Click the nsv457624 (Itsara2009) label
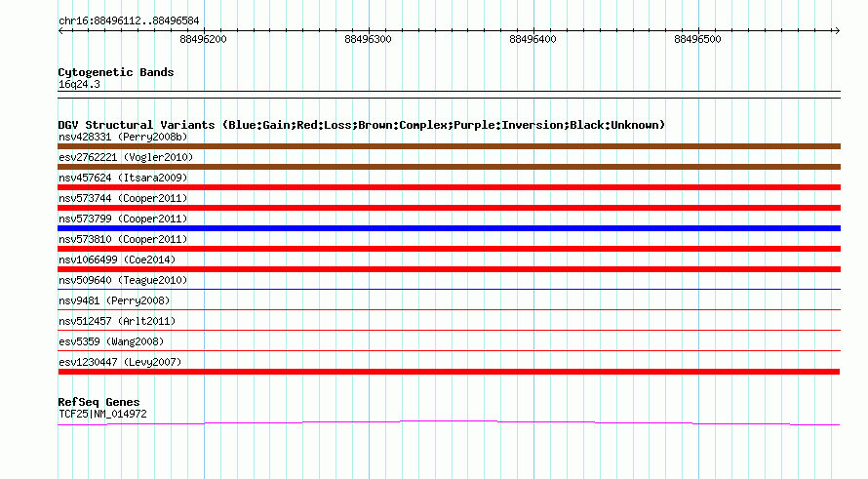Viewport: 868px width, 479px height. click(123, 178)
